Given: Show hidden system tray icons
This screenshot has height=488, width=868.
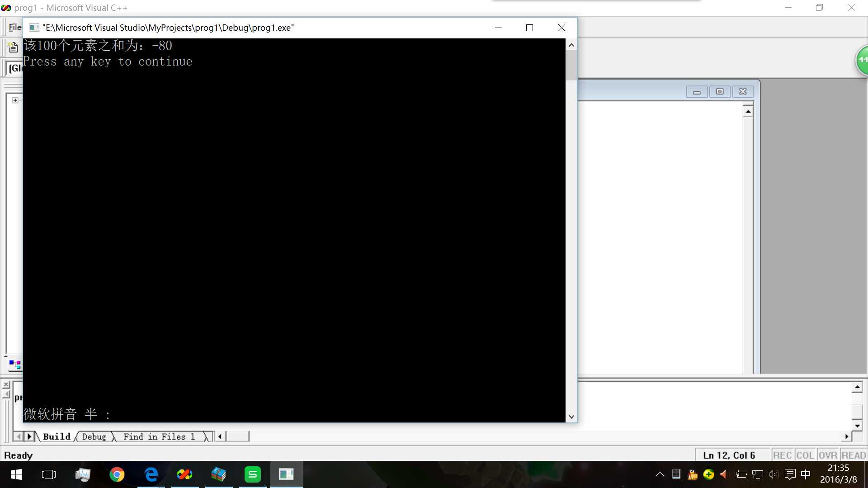Looking at the screenshot, I should 660,474.
